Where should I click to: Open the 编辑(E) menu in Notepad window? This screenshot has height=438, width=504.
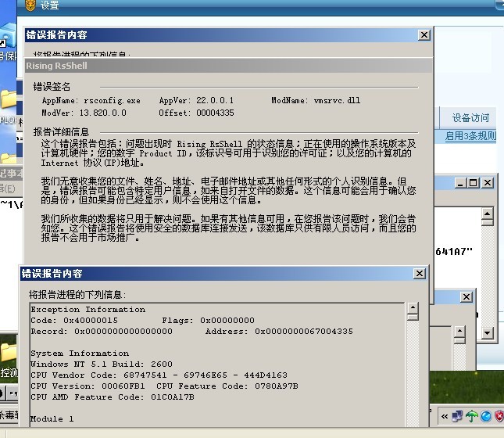coord(7,188)
